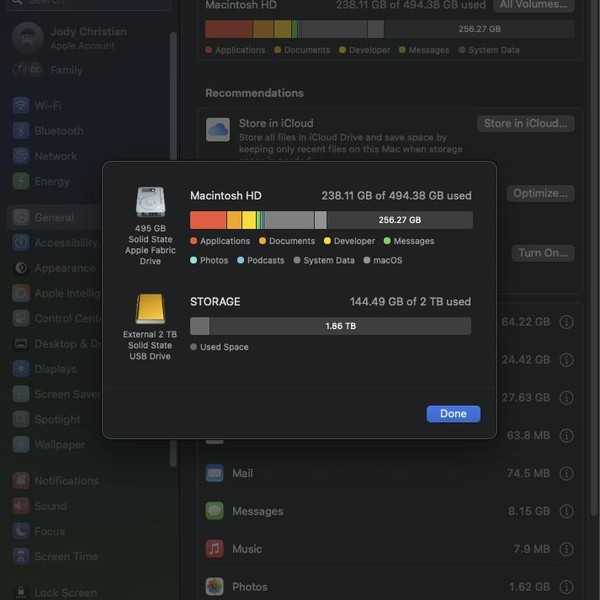Click the yellow Developer segment in dialog bar
Viewport: 600px width, 600px height.
(249, 220)
